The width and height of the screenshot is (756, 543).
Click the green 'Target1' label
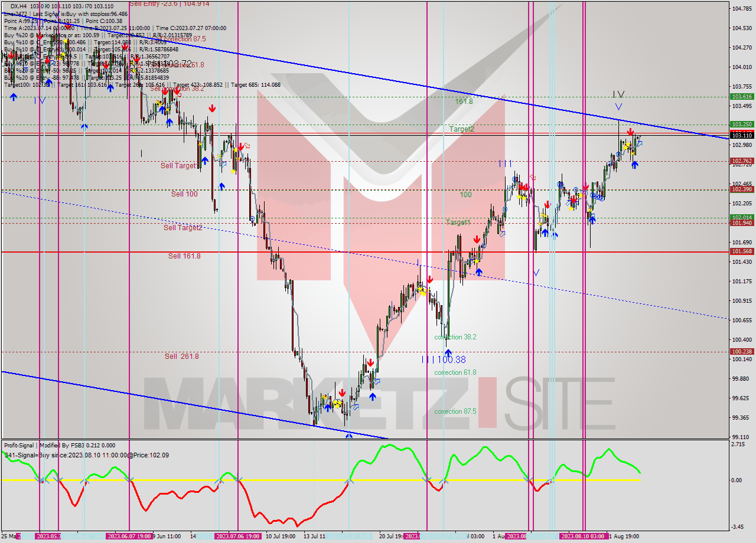458,222
